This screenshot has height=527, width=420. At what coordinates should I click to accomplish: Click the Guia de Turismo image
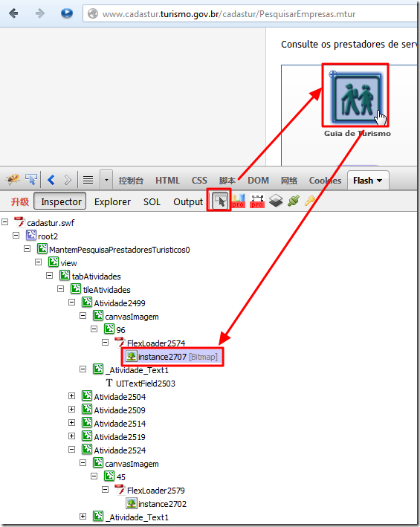tap(356, 97)
